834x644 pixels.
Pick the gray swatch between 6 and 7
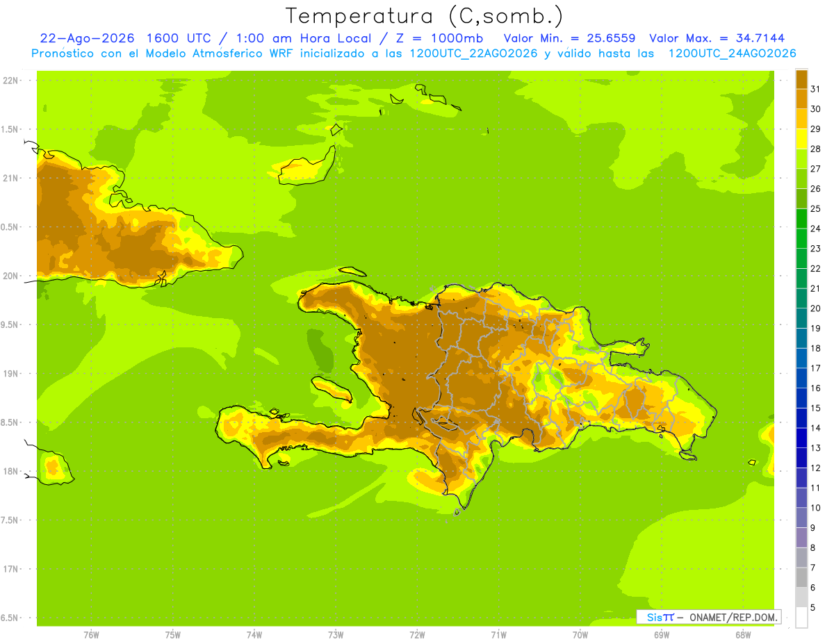click(x=801, y=577)
